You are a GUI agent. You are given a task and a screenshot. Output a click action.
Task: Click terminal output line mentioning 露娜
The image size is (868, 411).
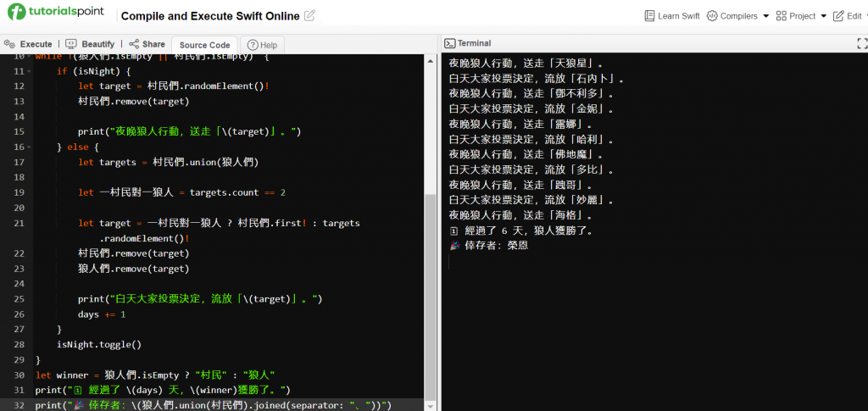click(521, 125)
